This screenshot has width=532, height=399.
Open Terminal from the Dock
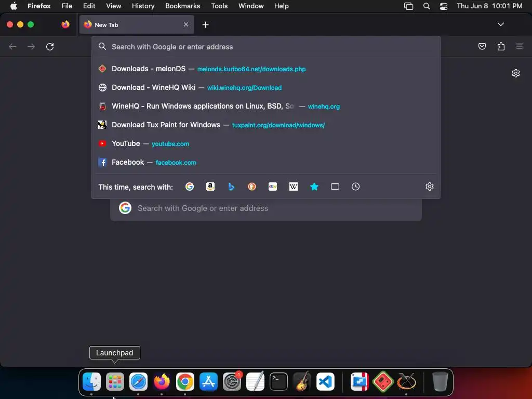pyautogui.click(x=278, y=382)
